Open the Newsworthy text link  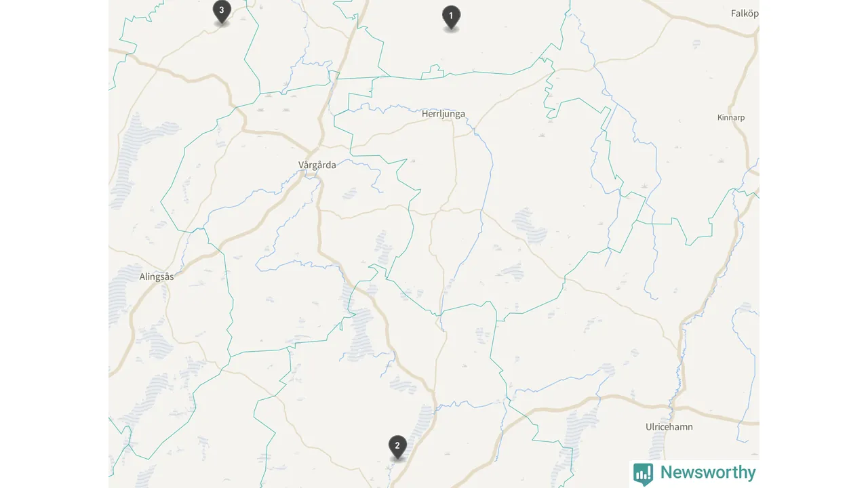[x=708, y=472]
